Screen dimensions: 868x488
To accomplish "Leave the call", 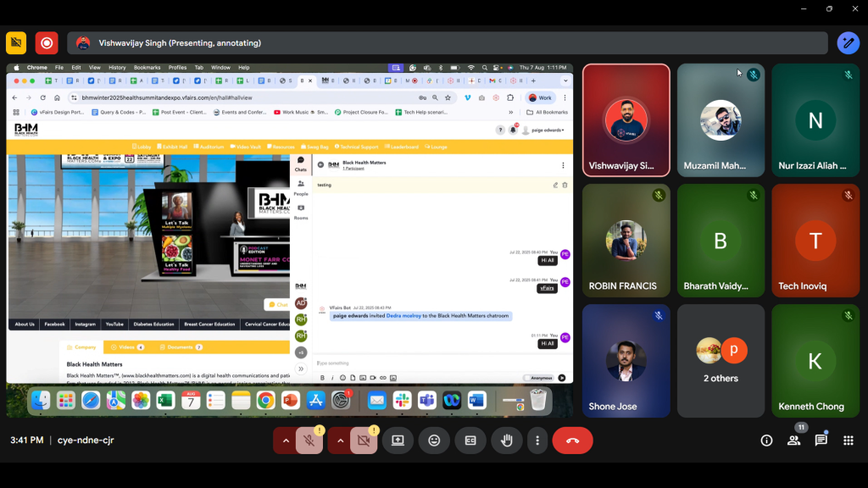I will (x=572, y=441).
